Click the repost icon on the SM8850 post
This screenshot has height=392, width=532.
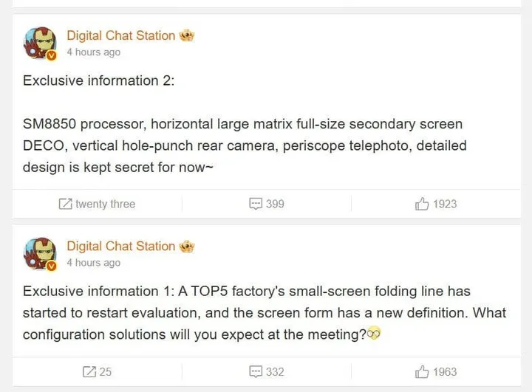pyautogui.click(x=66, y=204)
